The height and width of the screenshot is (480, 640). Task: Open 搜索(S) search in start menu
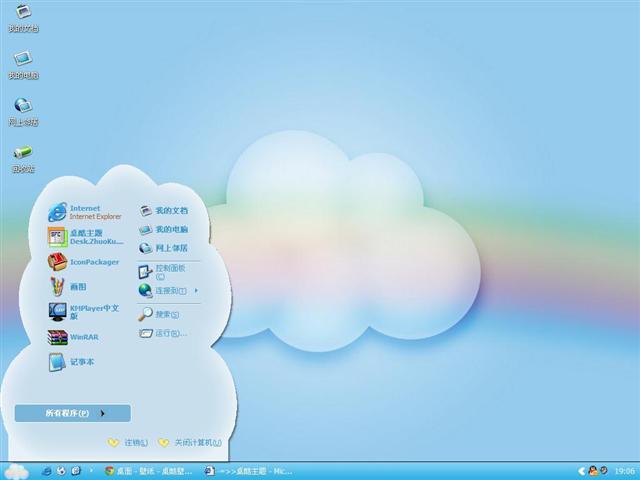[159, 314]
